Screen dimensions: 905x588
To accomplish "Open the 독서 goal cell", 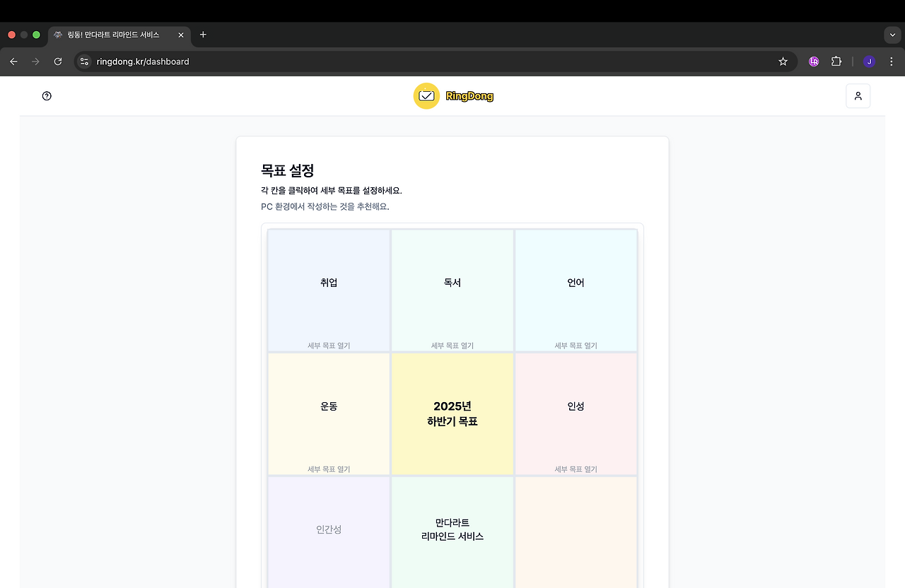I will (452, 290).
